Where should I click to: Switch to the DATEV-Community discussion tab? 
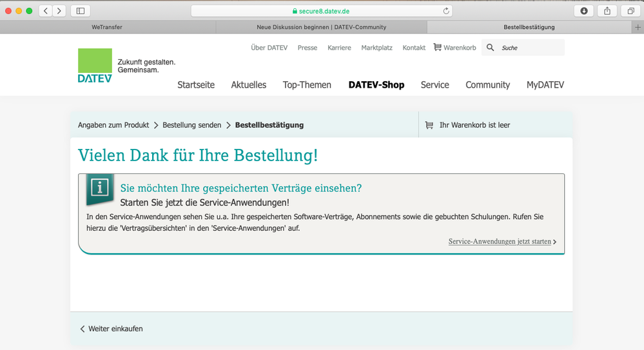(x=321, y=27)
